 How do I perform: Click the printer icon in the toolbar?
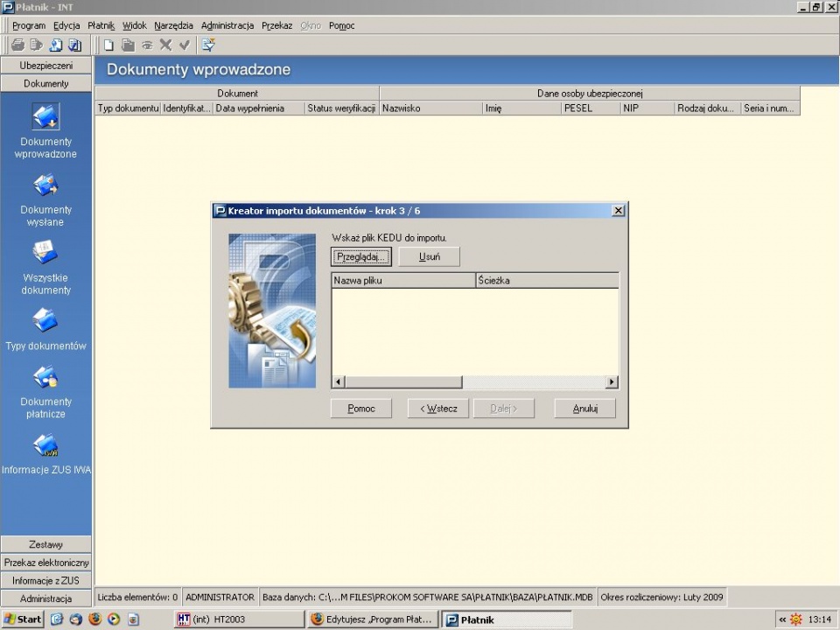click(17, 45)
